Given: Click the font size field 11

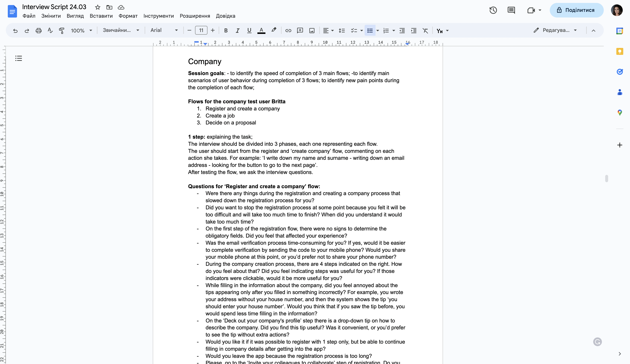Looking at the screenshot, I should click(x=201, y=30).
